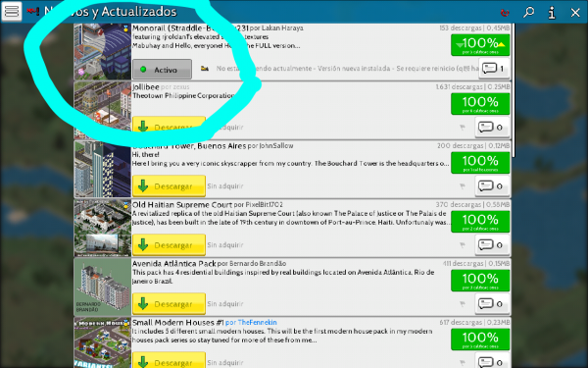Download Old Haitian Supreme Court plugin
588x368 pixels.
pyautogui.click(x=169, y=244)
